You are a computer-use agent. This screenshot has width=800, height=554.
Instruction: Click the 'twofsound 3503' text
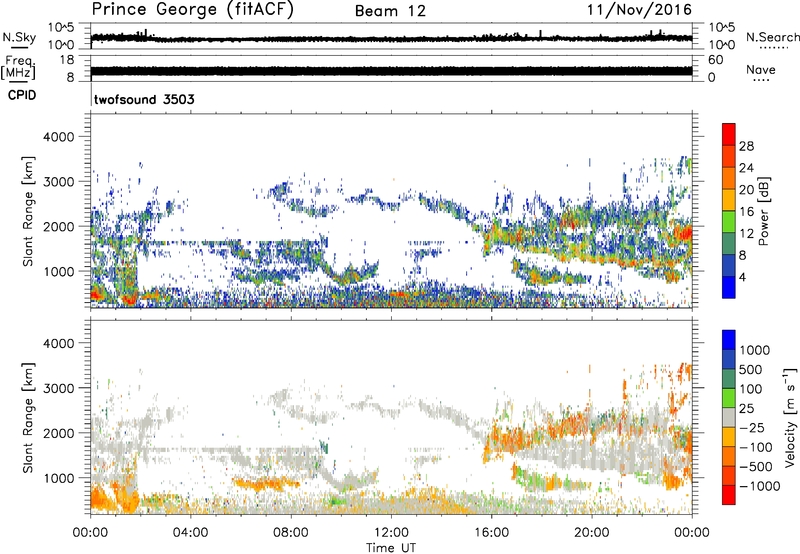point(144,99)
